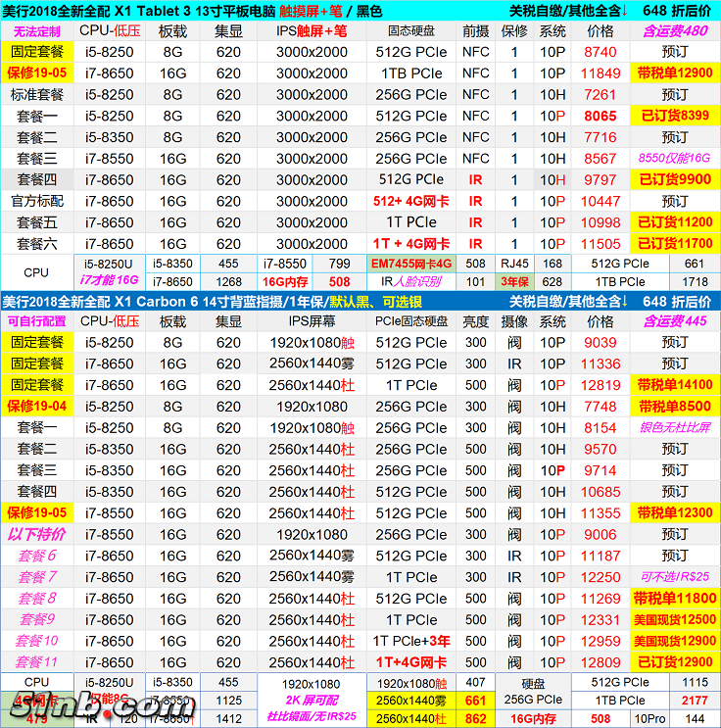
Task: Select the 带税单12900 highlighted cell
Action: 674,73
